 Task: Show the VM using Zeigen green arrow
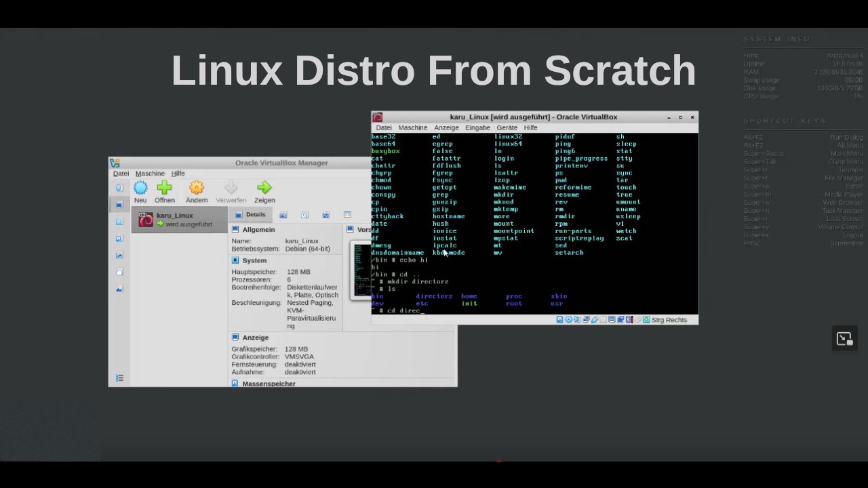pyautogui.click(x=264, y=188)
